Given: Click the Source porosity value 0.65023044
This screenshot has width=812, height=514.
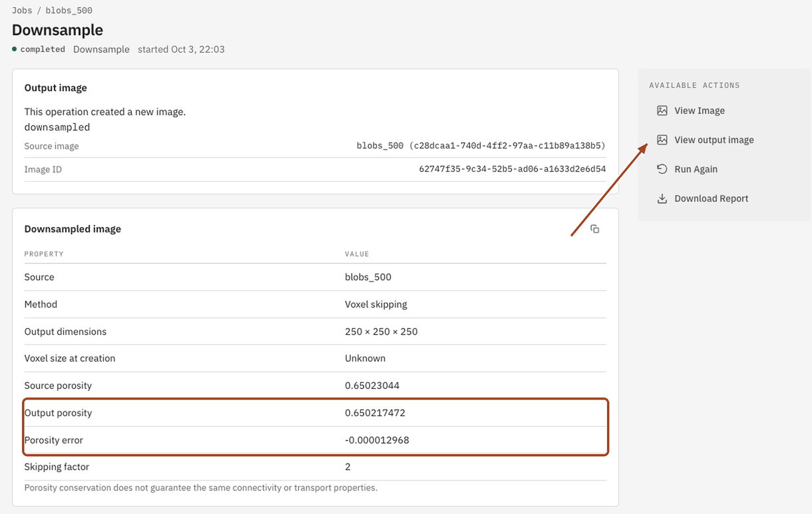Looking at the screenshot, I should 372,385.
